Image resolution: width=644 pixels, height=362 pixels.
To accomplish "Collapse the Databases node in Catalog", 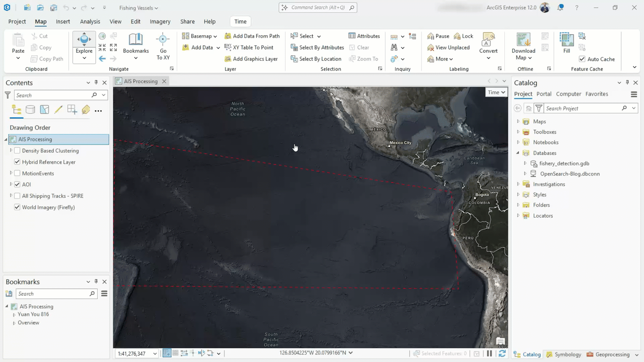I will [518, 153].
